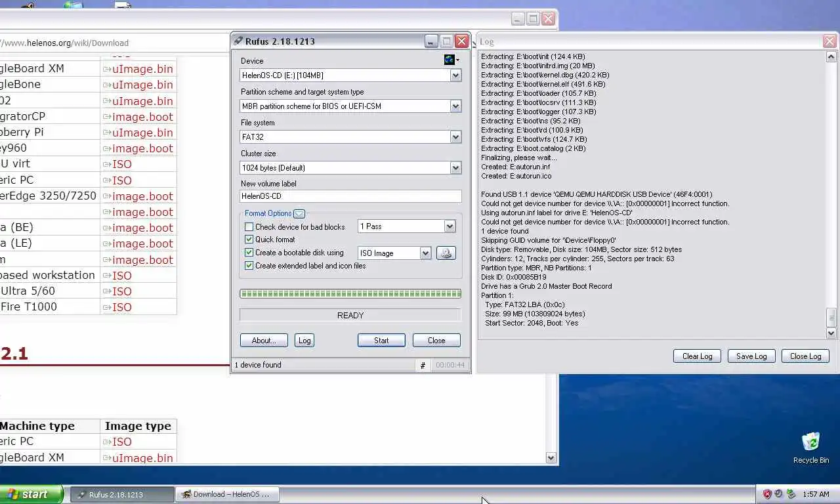Viewport: 840px width, 504px height.
Task: Uncheck the Quick format option
Action: (249, 240)
